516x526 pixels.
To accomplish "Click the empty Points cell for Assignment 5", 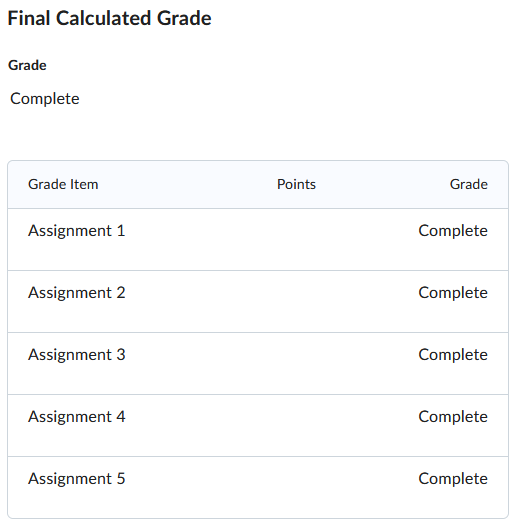I will (296, 487).
